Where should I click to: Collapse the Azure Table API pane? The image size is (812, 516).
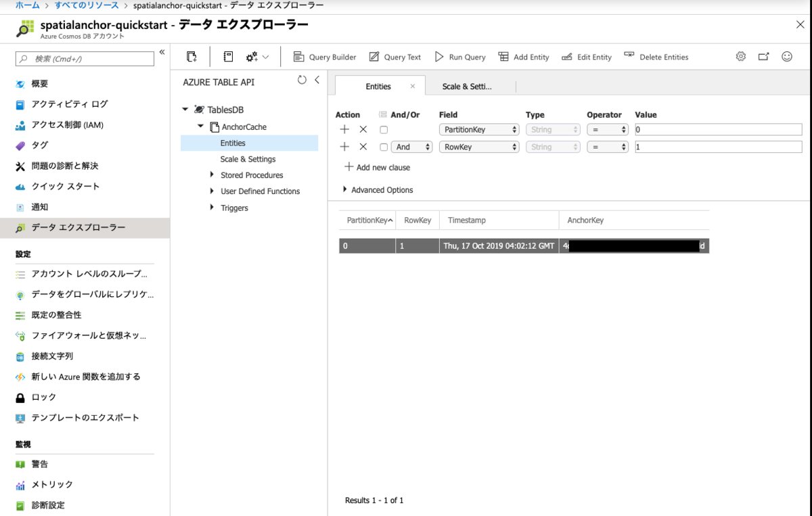point(317,80)
